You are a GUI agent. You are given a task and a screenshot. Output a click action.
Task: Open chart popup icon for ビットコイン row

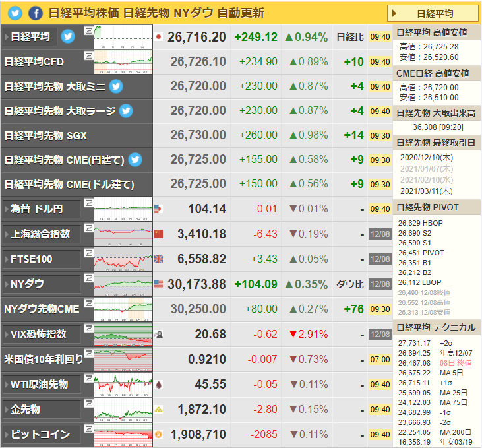pyautogui.click(x=89, y=429)
